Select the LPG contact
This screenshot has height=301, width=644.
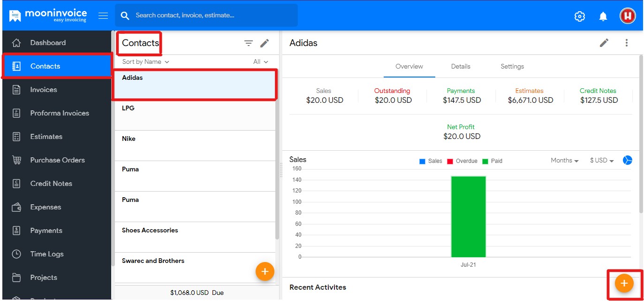195,115
